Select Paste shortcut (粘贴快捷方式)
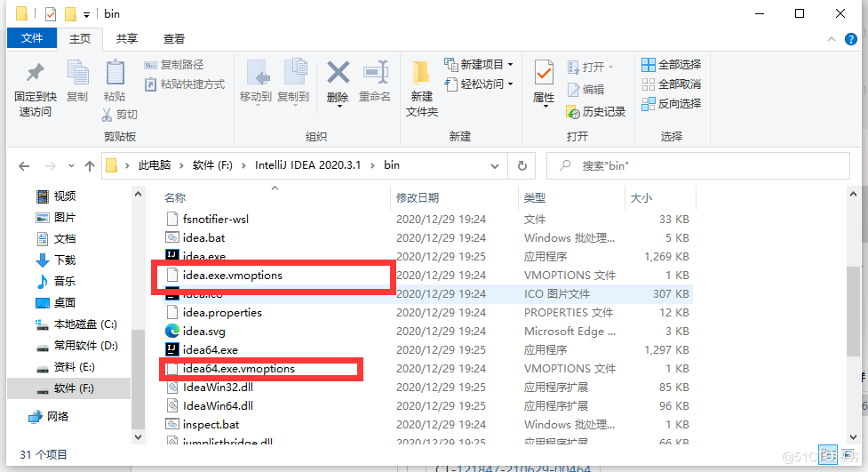 pos(184,84)
